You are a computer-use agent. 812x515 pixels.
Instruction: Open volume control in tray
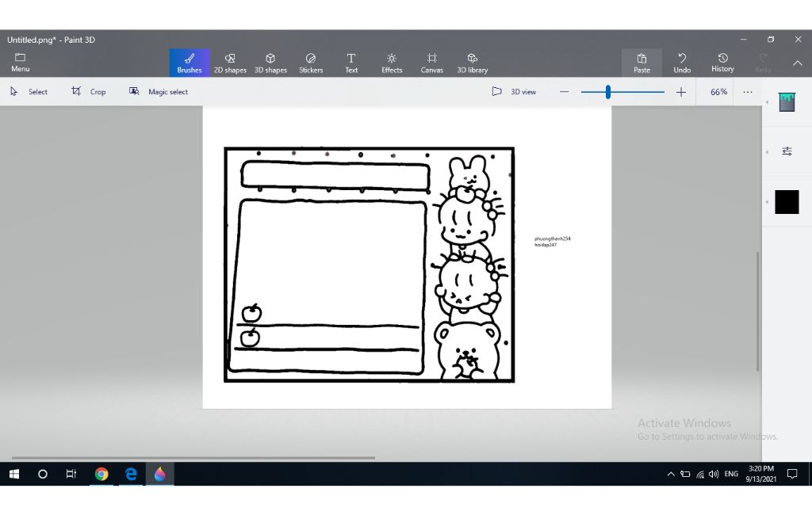coord(714,474)
